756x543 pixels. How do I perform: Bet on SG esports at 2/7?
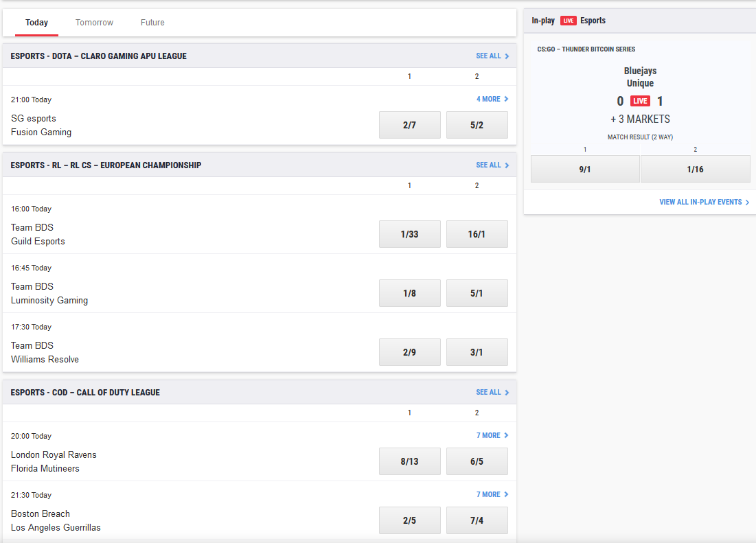pyautogui.click(x=409, y=125)
